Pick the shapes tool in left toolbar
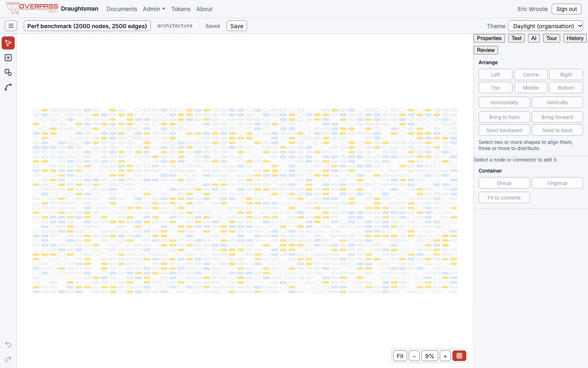Viewport: 588px width, 368px height. tap(8, 72)
